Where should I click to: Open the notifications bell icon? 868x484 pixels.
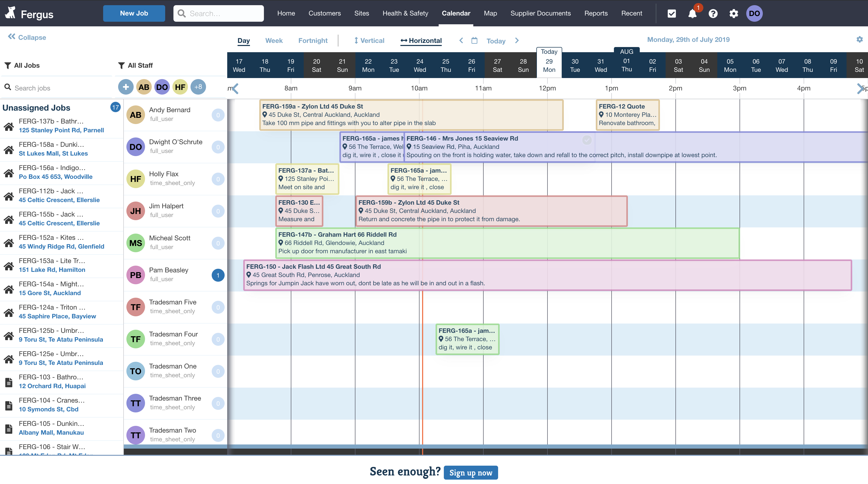692,13
